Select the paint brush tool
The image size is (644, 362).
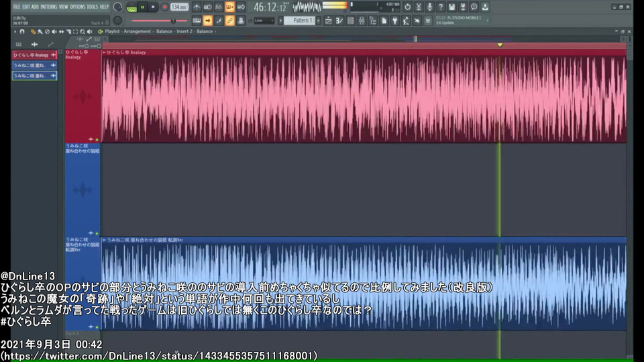(x=40, y=32)
